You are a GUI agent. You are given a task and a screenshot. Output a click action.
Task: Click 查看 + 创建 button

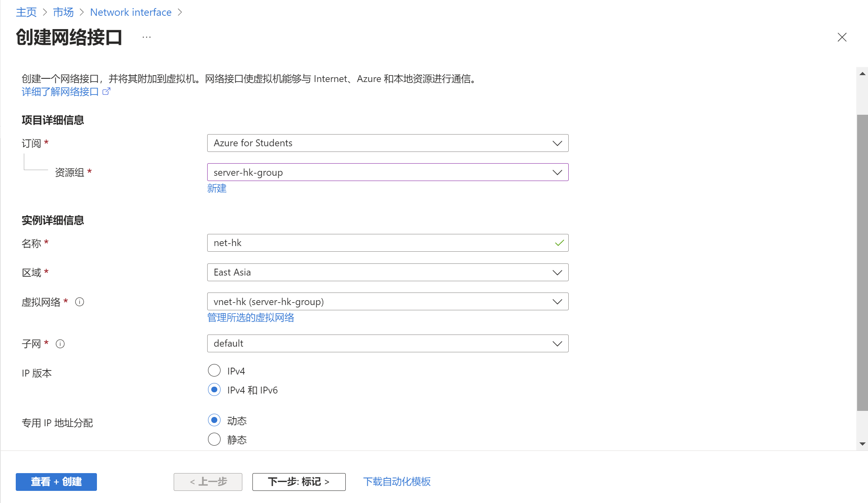click(x=56, y=482)
